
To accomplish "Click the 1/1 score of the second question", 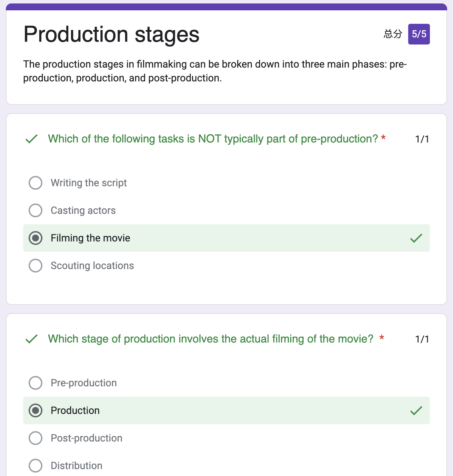I will click(422, 339).
